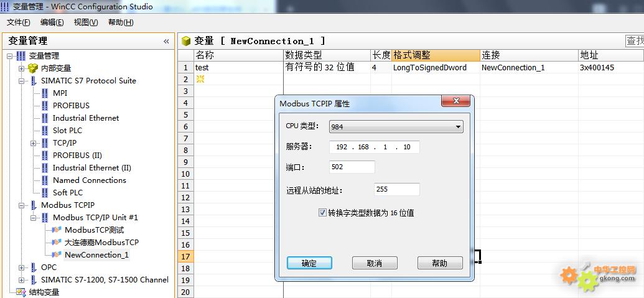Screen dimensions: 644x298
Task: Click the 地址 column header
Action: pos(611,55)
